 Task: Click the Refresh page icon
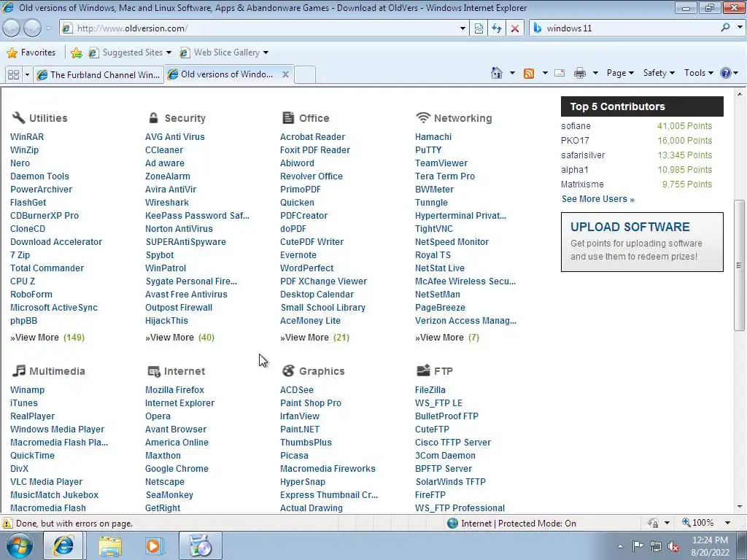point(496,28)
